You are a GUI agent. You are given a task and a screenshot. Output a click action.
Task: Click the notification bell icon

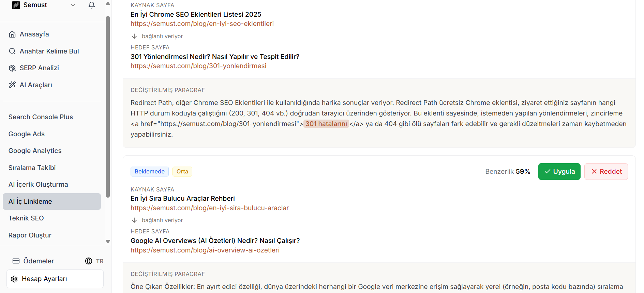pos(91,5)
